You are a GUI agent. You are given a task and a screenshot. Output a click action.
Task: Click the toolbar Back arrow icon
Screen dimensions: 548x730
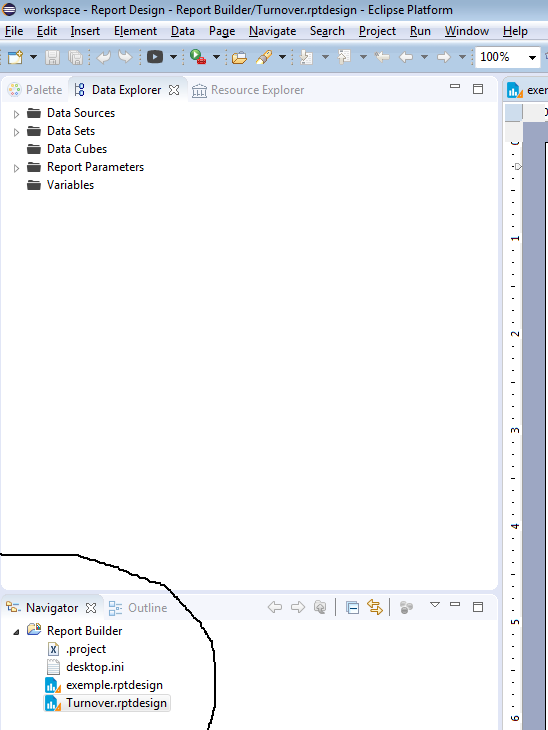(x=406, y=57)
